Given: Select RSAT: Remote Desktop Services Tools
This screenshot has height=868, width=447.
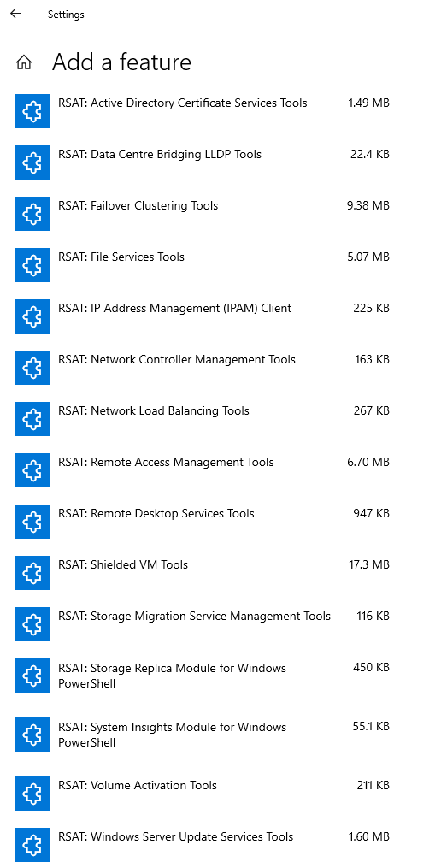Looking at the screenshot, I should tap(203, 522).
